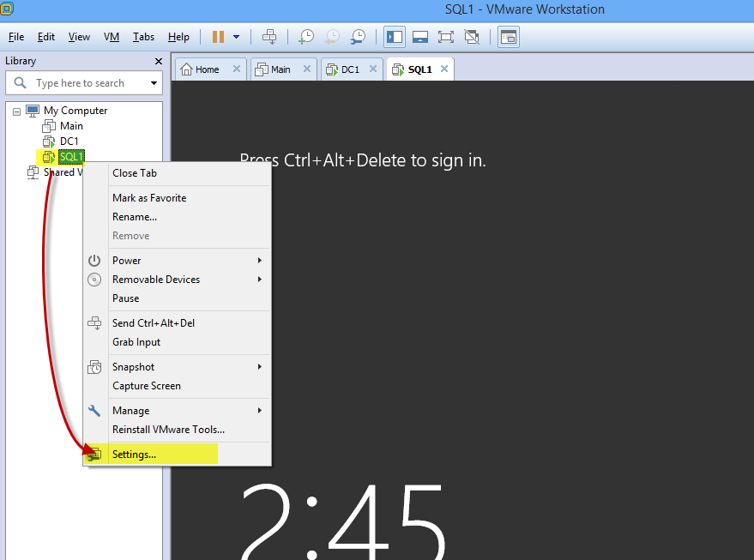The width and height of the screenshot is (754, 560).
Task: Toggle the library sidebar view icon
Action: (x=395, y=37)
